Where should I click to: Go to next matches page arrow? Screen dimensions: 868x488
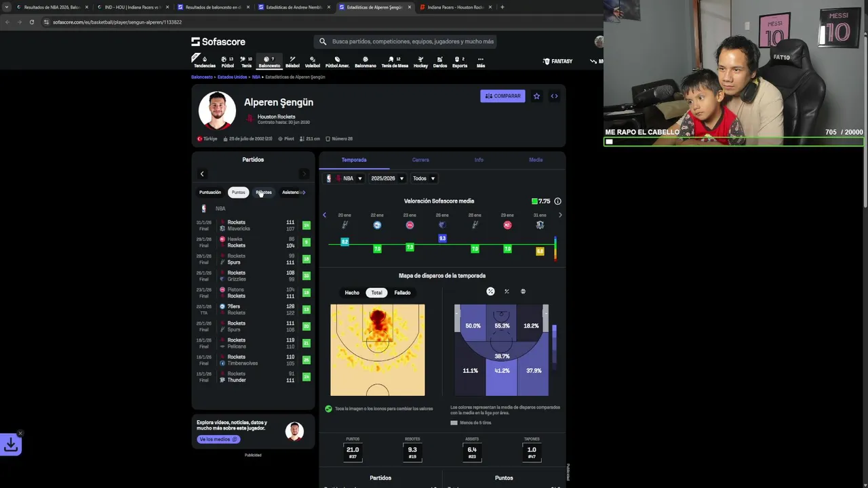click(x=304, y=174)
